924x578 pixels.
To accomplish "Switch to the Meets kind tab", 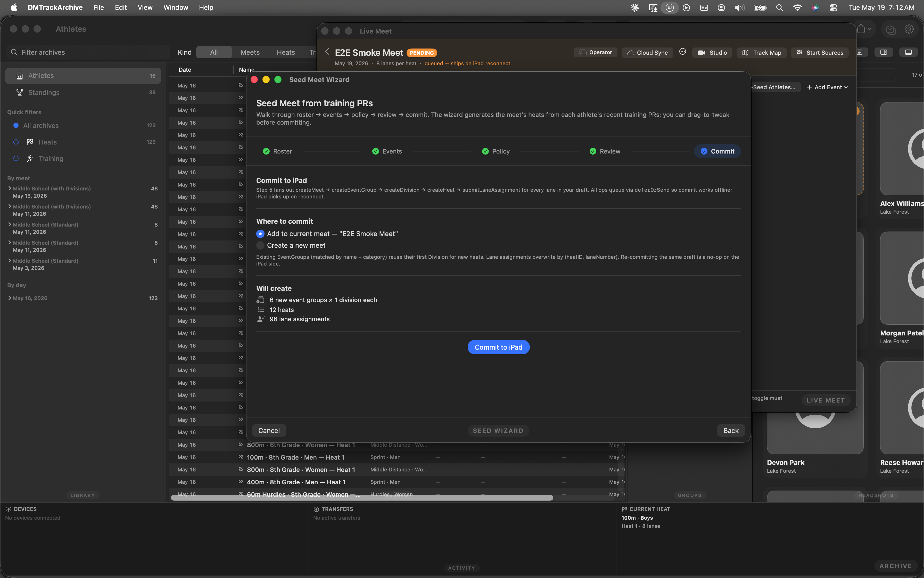I will [x=250, y=52].
